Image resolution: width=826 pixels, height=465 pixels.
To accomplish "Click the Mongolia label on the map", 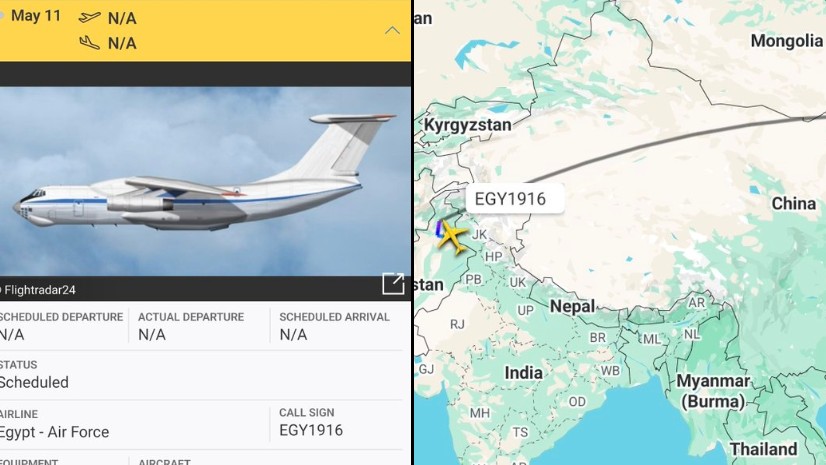I will click(x=786, y=41).
